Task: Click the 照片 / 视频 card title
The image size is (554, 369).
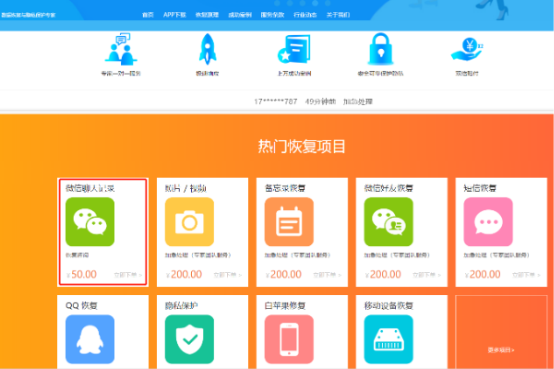Action: (185, 188)
